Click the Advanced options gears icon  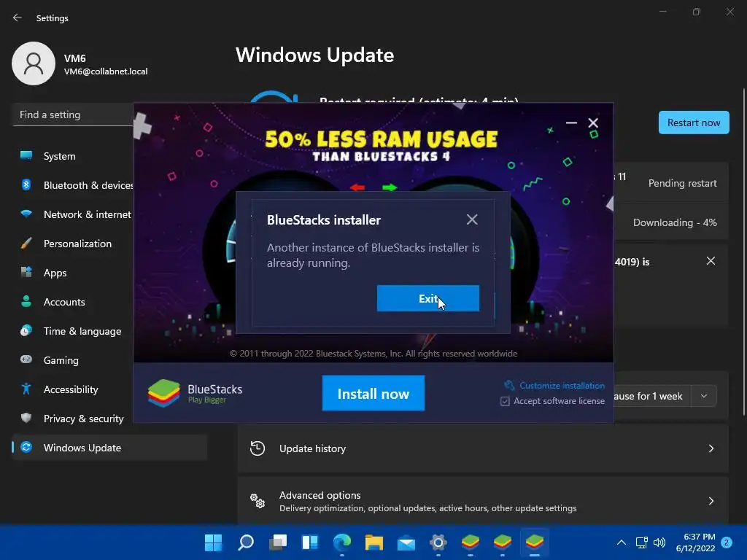(258, 501)
